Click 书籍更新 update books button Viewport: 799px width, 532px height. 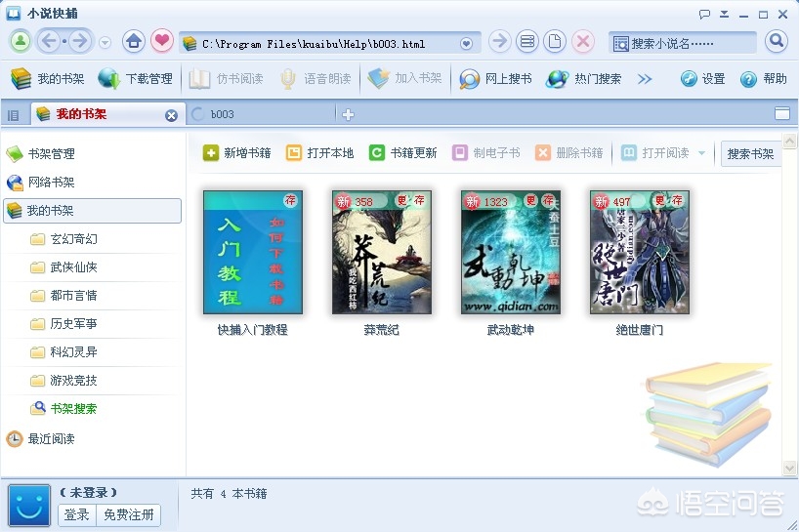(x=403, y=152)
